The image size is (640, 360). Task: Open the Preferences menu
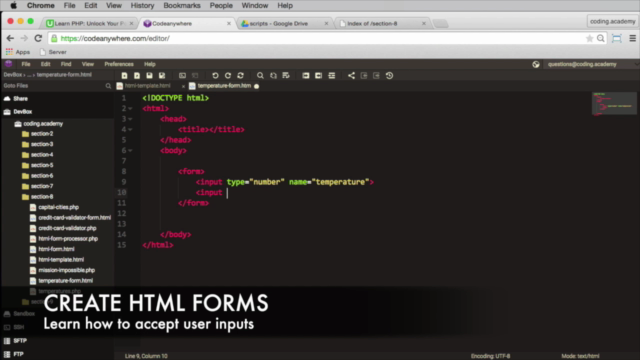(119, 64)
